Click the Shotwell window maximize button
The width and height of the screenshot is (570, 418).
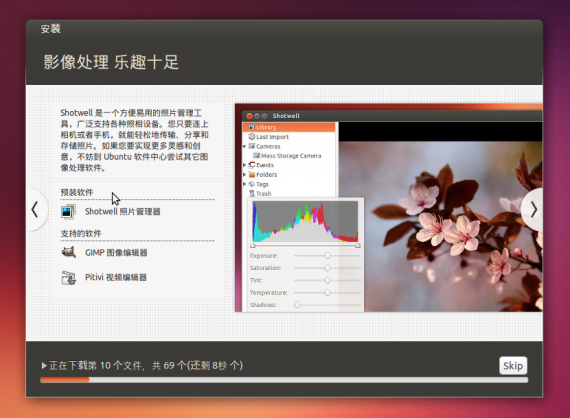[264, 116]
